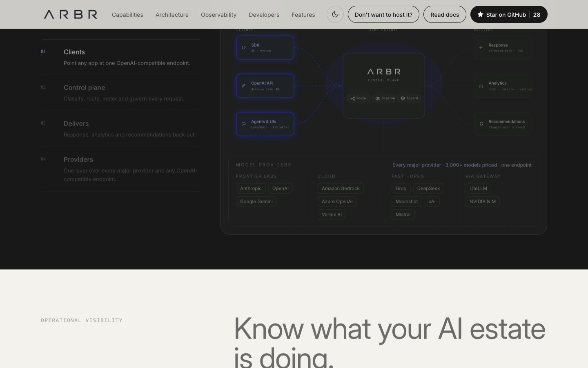Open the Capabilities nav item
The image size is (588, 368).
(127, 15)
